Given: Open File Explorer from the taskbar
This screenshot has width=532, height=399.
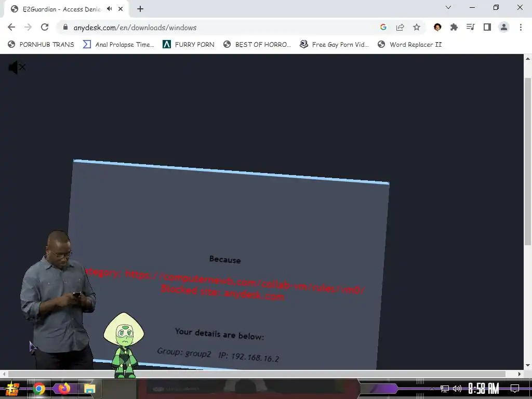Looking at the screenshot, I should (90, 389).
